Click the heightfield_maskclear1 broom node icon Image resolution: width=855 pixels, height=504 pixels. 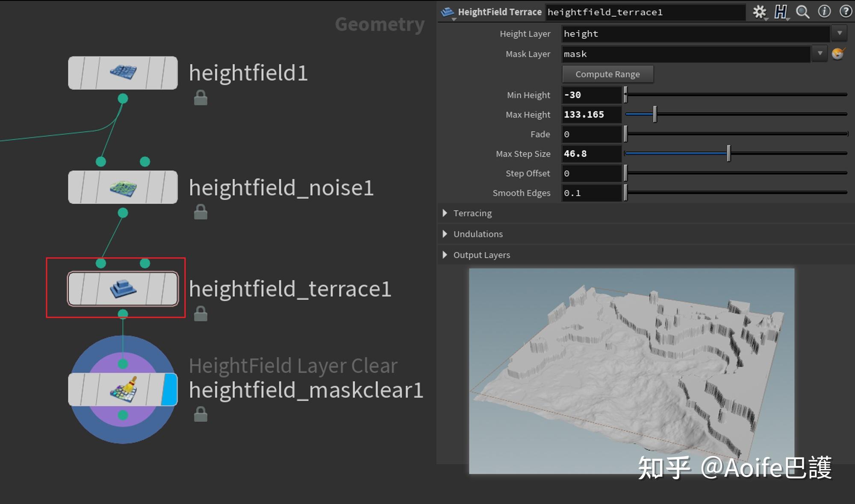123,389
